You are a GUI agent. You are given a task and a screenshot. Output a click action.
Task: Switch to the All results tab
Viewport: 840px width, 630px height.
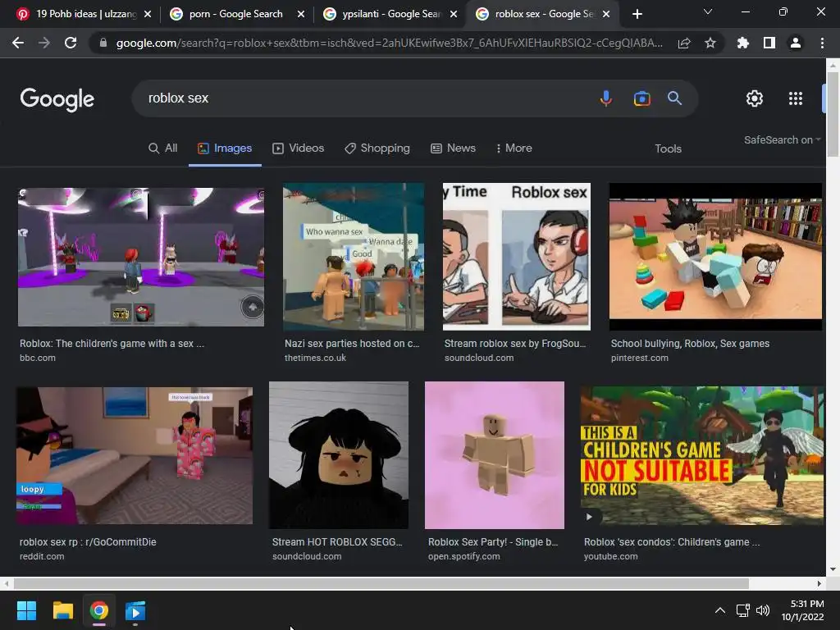(x=163, y=148)
